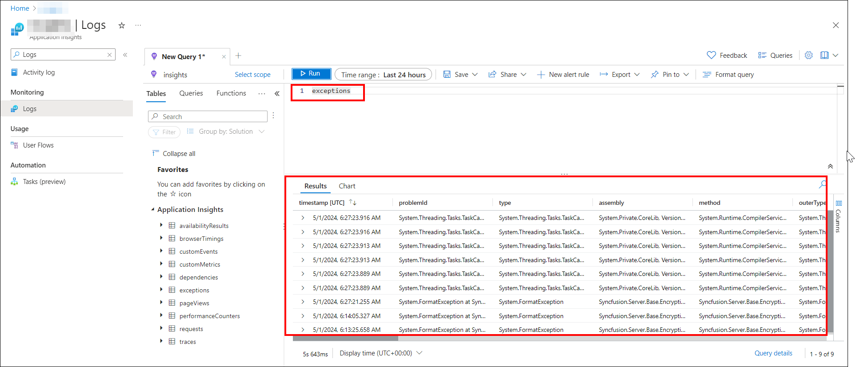Search results using the magnifier icon
The height and width of the screenshot is (367, 868).
(x=822, y=184)
